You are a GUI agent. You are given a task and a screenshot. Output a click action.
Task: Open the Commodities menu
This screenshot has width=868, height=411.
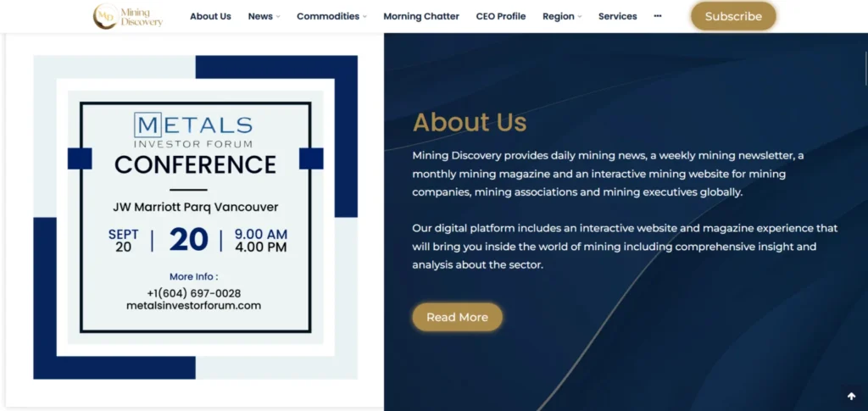pyautogui.click(x=328, y=17)
